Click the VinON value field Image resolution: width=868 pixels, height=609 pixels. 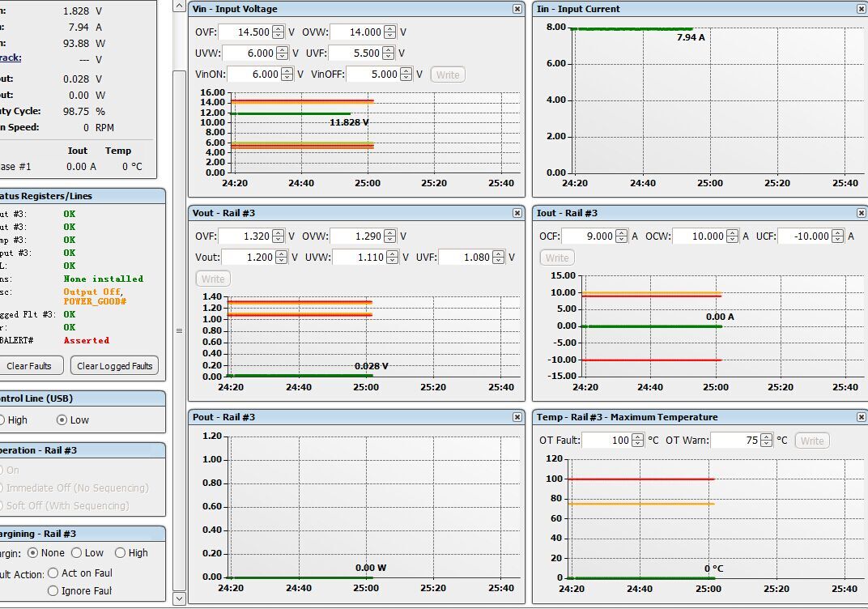pyautogui.click(x=254, y=75)
